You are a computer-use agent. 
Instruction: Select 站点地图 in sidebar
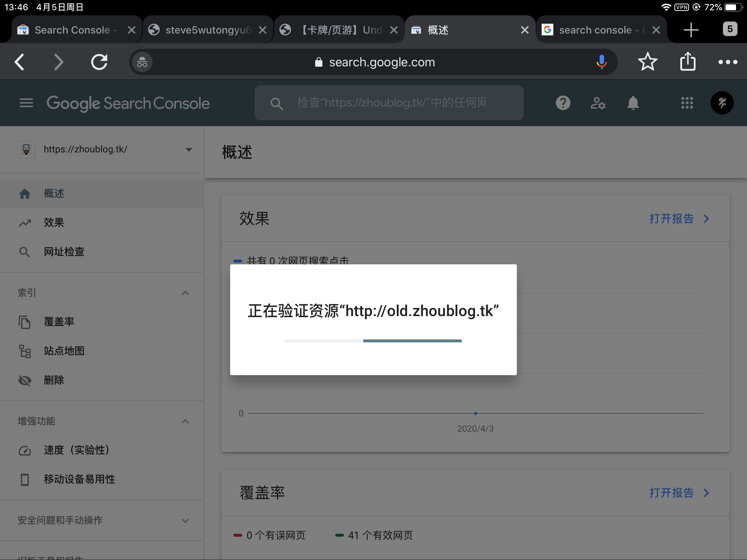[x=64, y=351]
